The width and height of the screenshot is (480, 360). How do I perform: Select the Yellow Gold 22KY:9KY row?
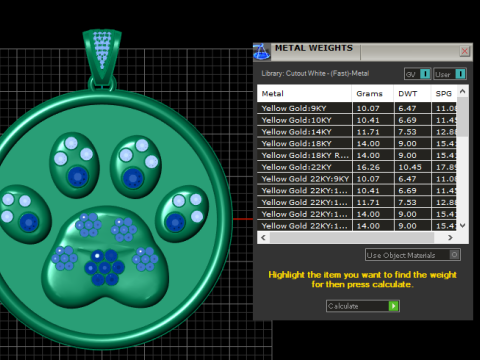tap(357, 179)
